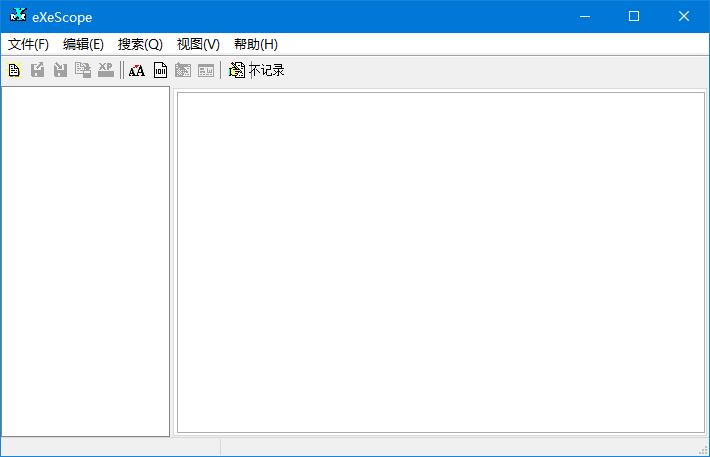Click the eXeScope title bar app icon
This screenshot has width=710, height=457.
point(18,15)
